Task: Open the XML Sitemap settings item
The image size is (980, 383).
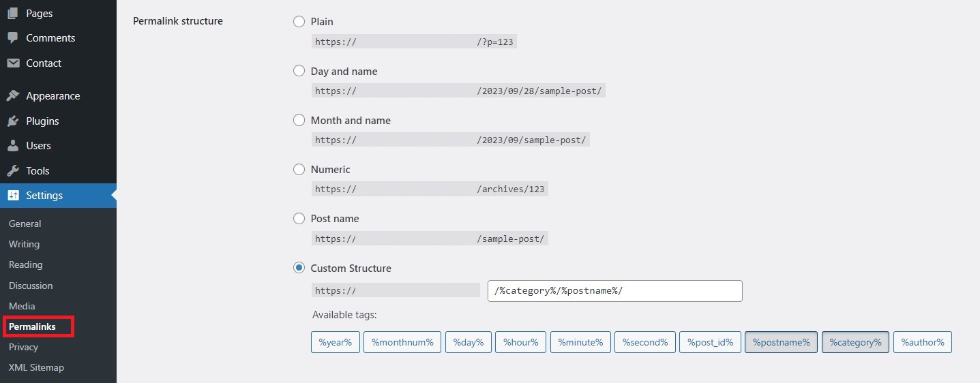Action: [x=36, y=367]
